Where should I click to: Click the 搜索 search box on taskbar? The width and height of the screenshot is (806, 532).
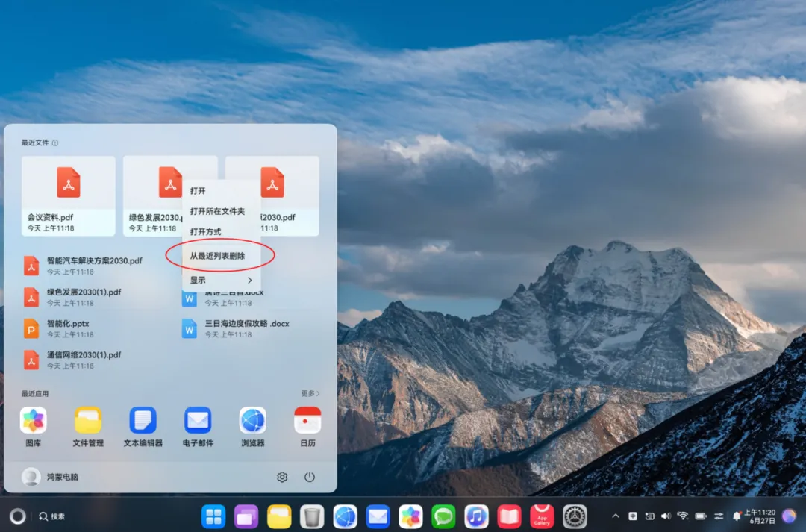coord(52,516)
